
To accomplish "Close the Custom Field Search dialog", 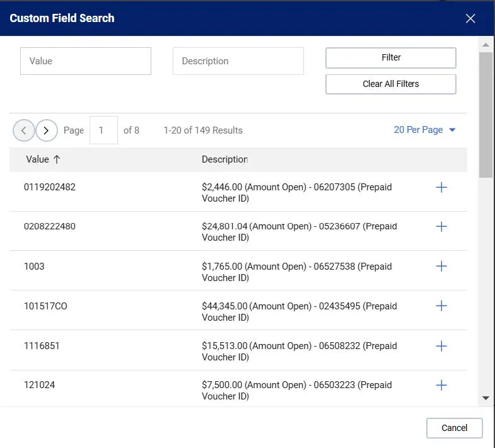I will [x=470, y=18].
